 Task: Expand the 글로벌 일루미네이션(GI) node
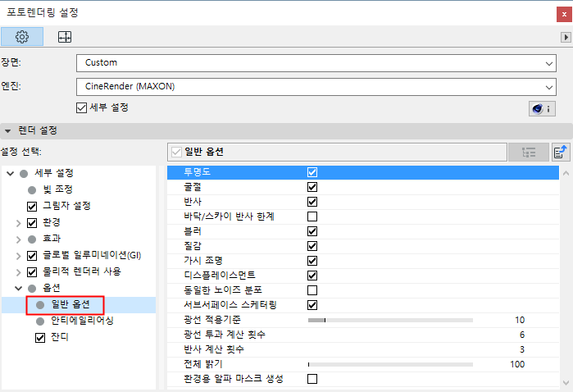[18, 256]
